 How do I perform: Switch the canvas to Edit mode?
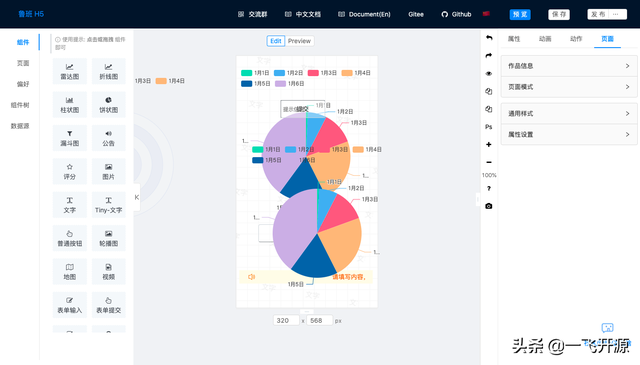[276, 41]
